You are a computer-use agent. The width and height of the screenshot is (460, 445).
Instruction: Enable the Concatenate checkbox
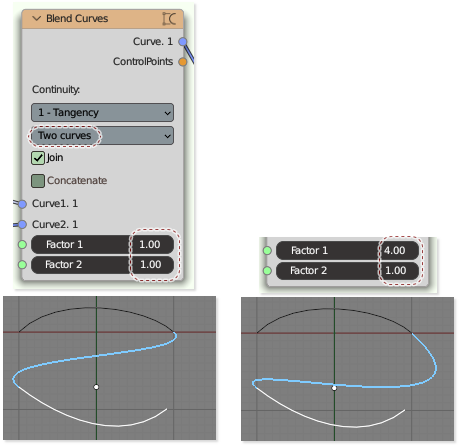(38, 181)
